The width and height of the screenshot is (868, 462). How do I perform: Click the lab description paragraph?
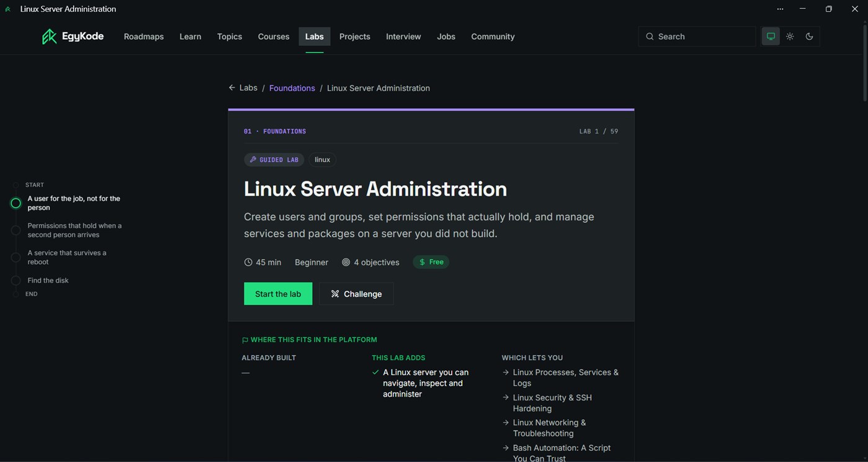[419, 225]
